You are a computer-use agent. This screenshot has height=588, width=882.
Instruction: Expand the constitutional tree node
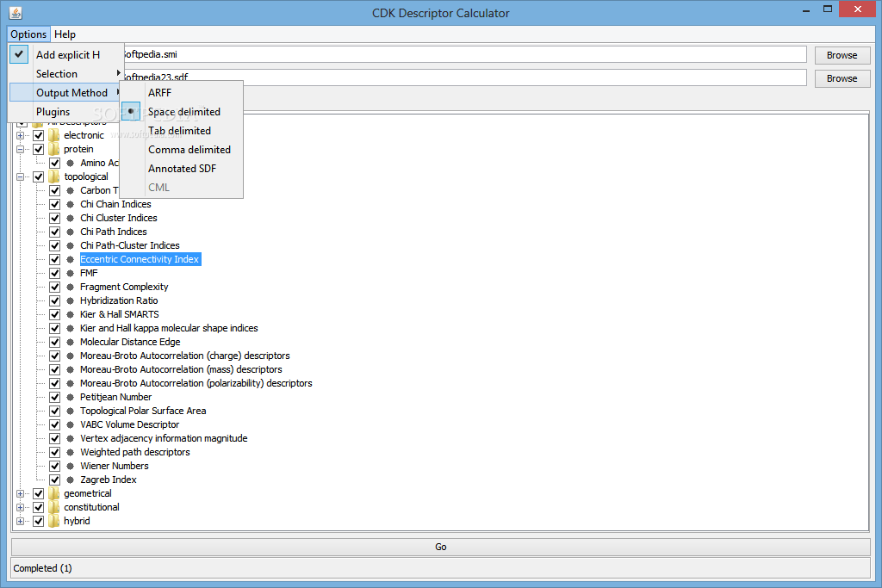point(21,507)
